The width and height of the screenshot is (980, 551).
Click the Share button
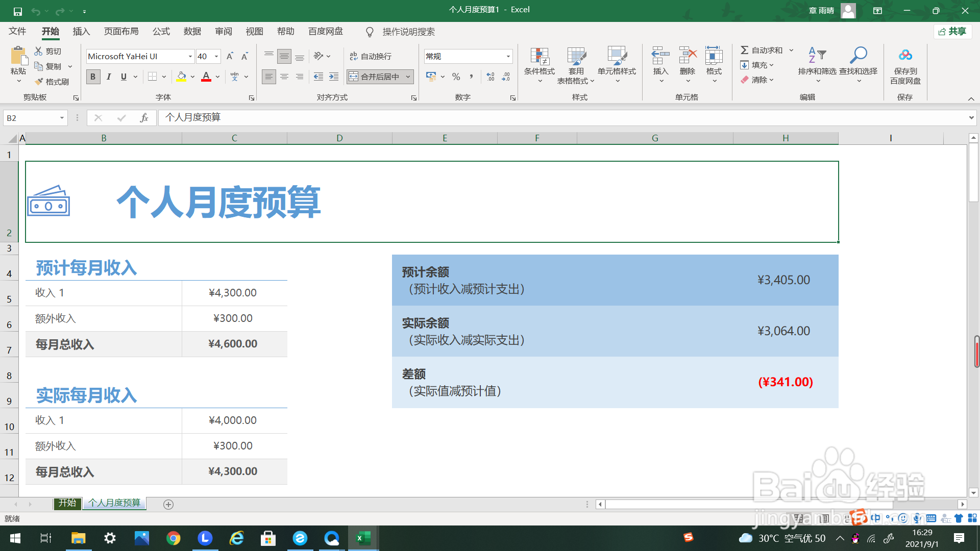(x=952, y=32)
